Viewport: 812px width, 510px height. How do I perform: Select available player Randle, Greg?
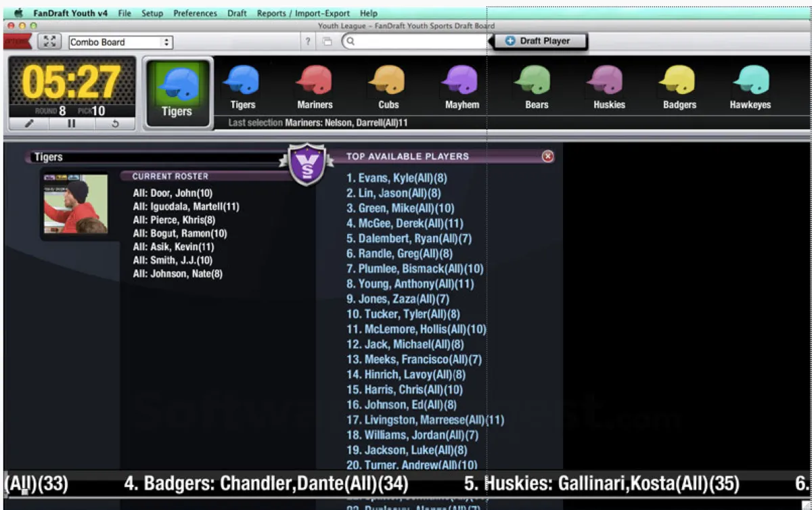click(x=400, y=254)
